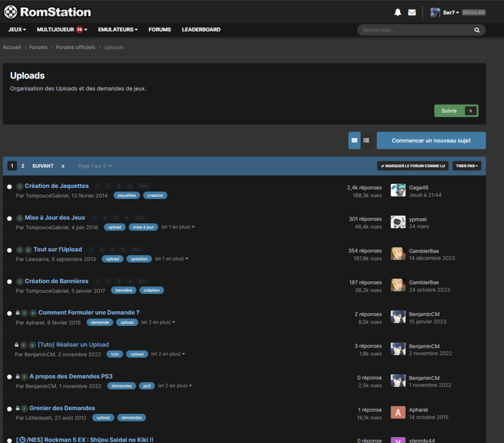This screenshot has width=504, height=443.
Task: Open the TRIER PAR dropdown
Action: tap(466, 165)
